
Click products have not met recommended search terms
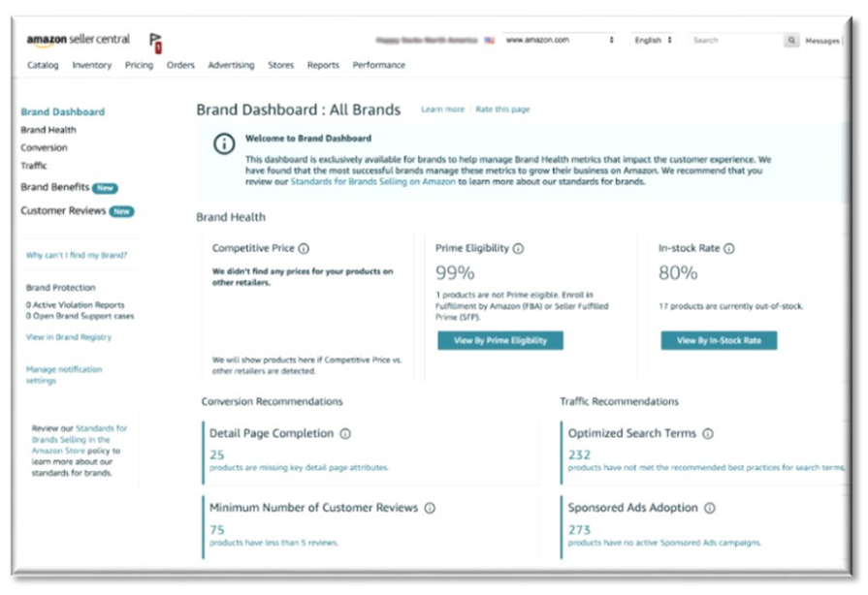(x=707, y=468)
